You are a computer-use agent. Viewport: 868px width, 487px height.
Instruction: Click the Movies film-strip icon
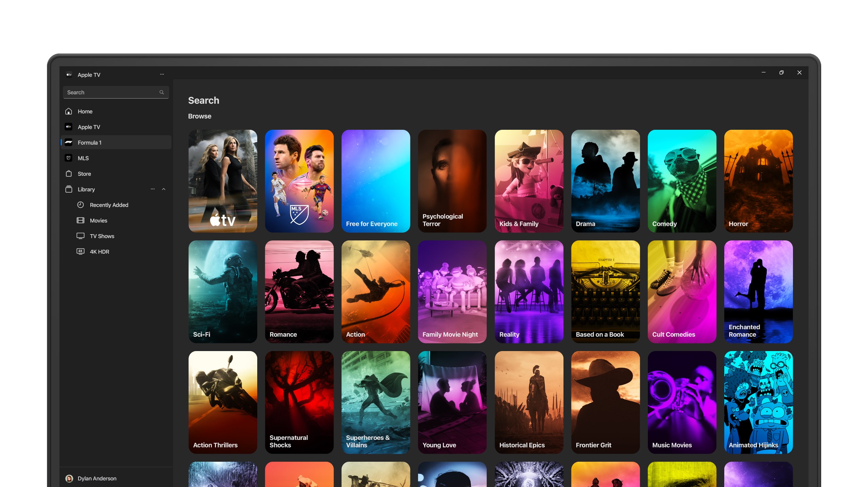[81, 220]
